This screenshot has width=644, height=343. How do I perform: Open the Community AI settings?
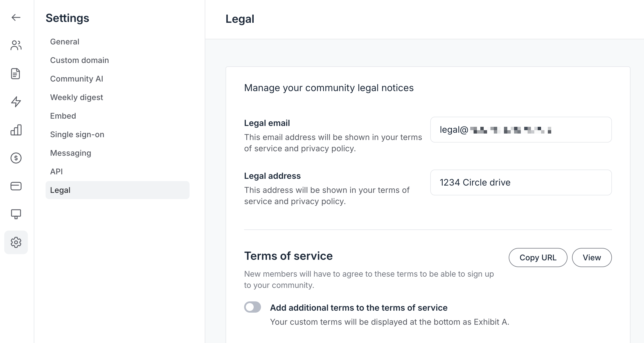pos(76,78)
